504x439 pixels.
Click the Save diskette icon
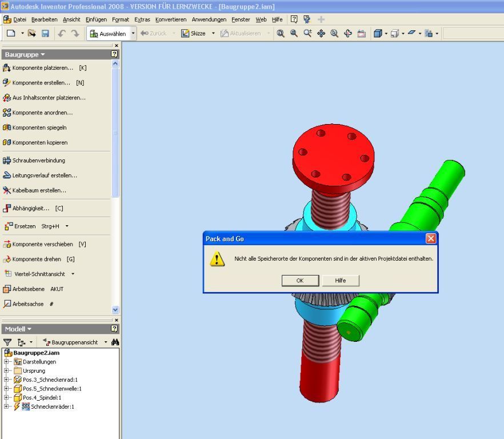[45, 33]
